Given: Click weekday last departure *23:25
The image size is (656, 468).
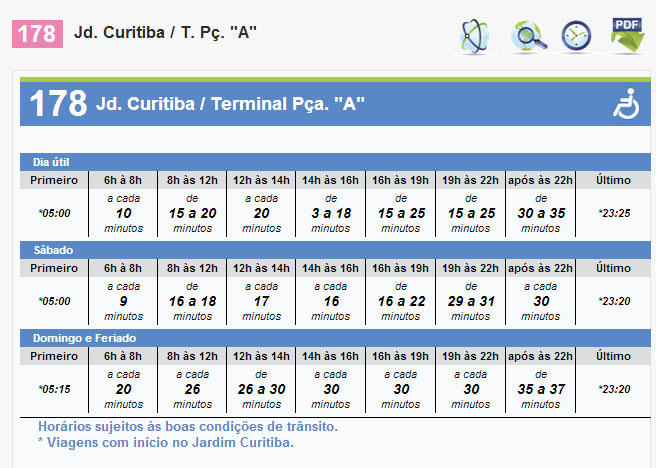Looking at the screenshot, I should pos(614,213).
